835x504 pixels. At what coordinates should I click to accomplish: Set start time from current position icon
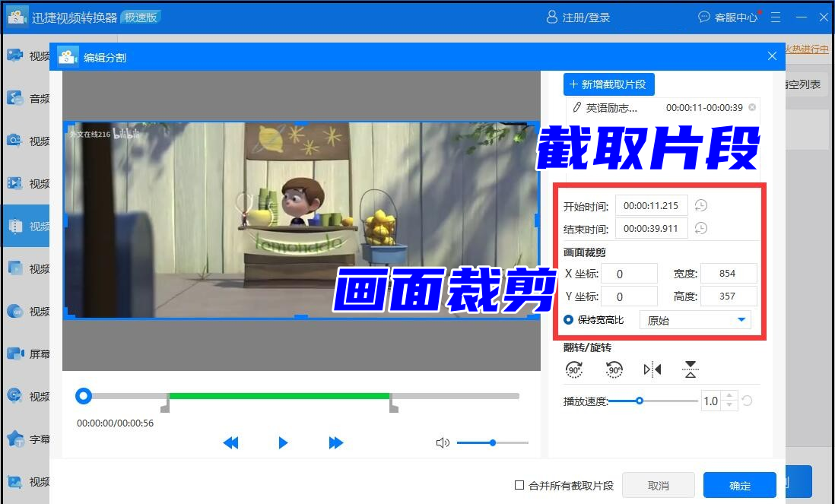click(x=701, y=205)
